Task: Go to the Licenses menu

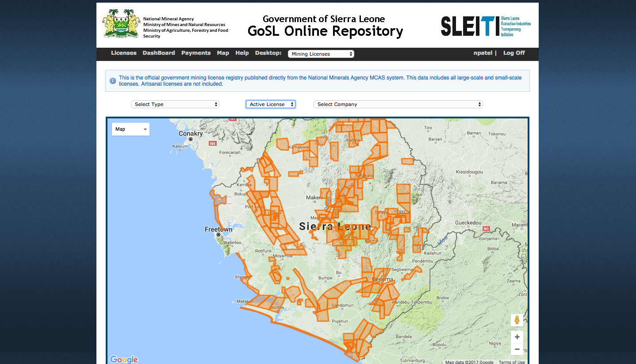Action: (124, 53)
